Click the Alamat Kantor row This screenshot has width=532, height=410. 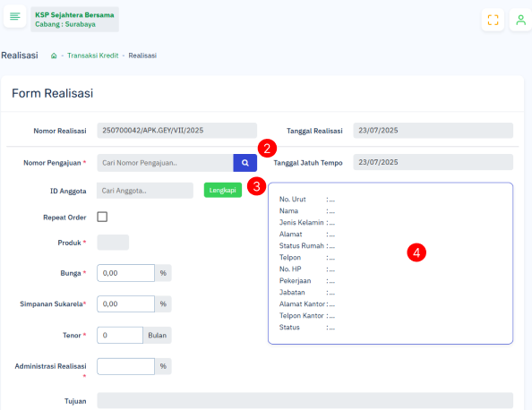click(x=307, y=304)
